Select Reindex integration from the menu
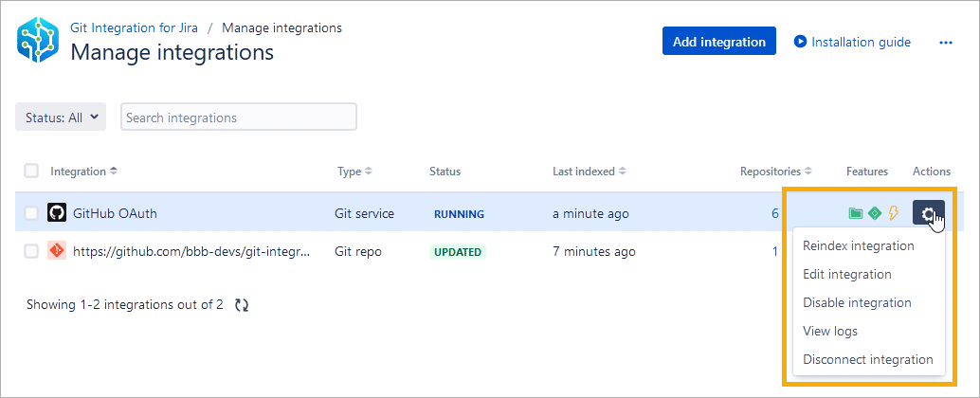The height and width of the screenshot is (398, 980). point(858,245)
